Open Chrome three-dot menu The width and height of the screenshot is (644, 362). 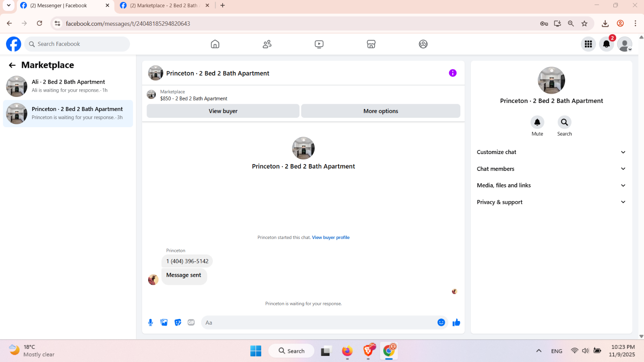(x=636, y=23)
